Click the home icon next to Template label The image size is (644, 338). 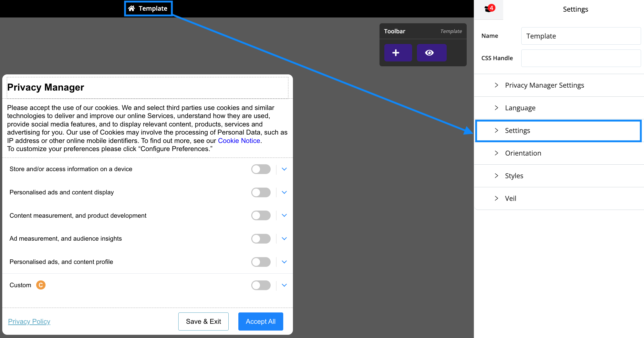(x=131, y=8)
